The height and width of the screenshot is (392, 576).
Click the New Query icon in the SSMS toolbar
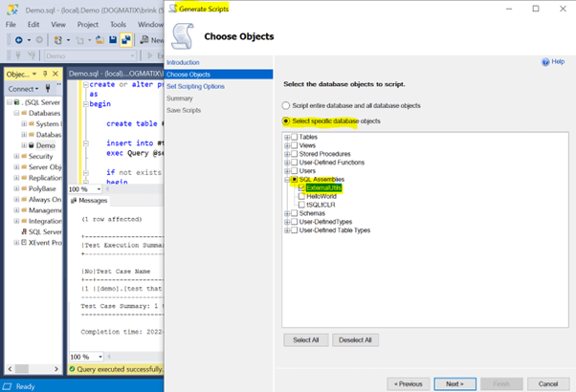(144, 39)
